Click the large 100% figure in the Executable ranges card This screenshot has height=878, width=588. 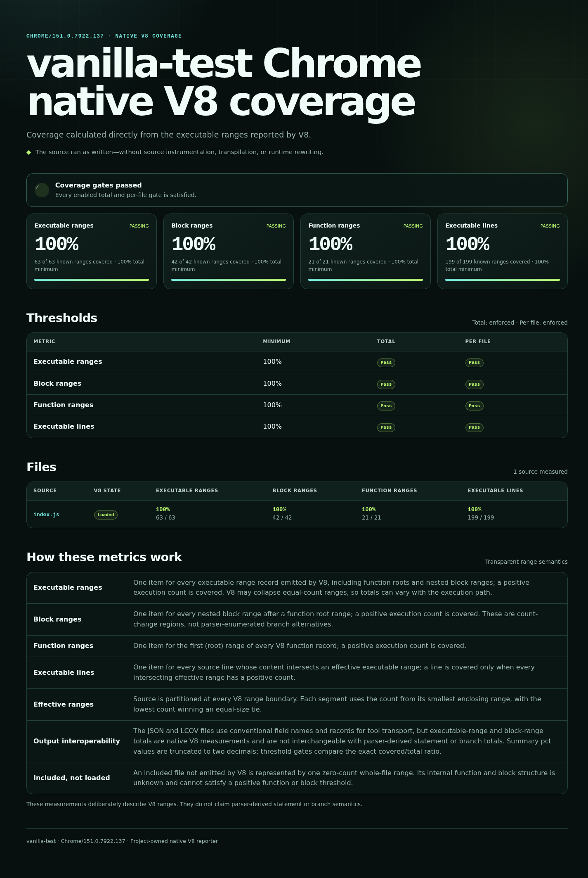click(x=57, y=244)
